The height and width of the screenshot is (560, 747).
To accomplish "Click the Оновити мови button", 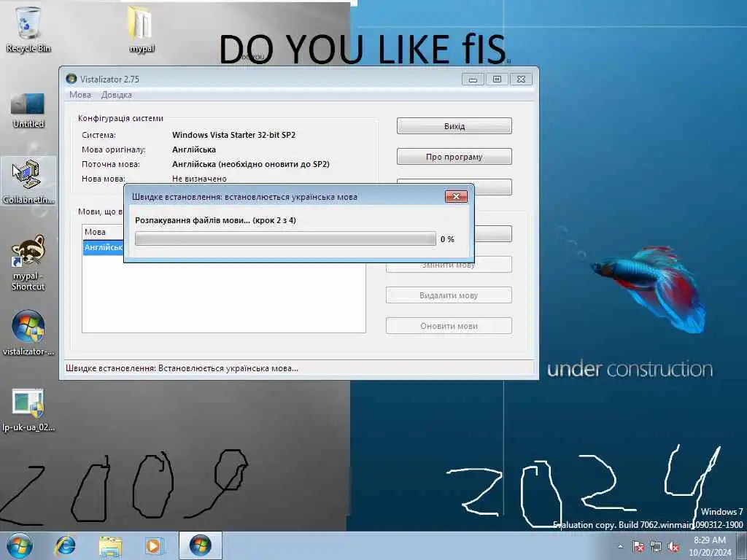I will pyautogui.click(x=449, y=326).
